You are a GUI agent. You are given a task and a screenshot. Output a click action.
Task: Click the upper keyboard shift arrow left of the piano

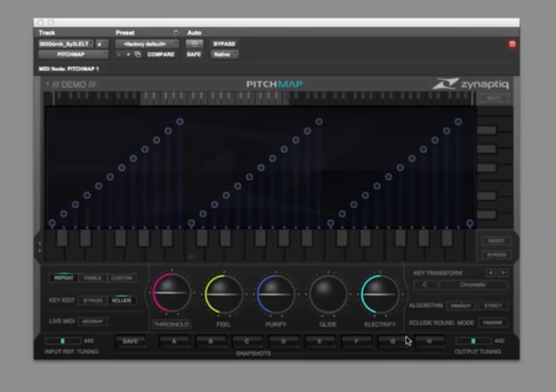pyautogui.click(x=40, y=243)
